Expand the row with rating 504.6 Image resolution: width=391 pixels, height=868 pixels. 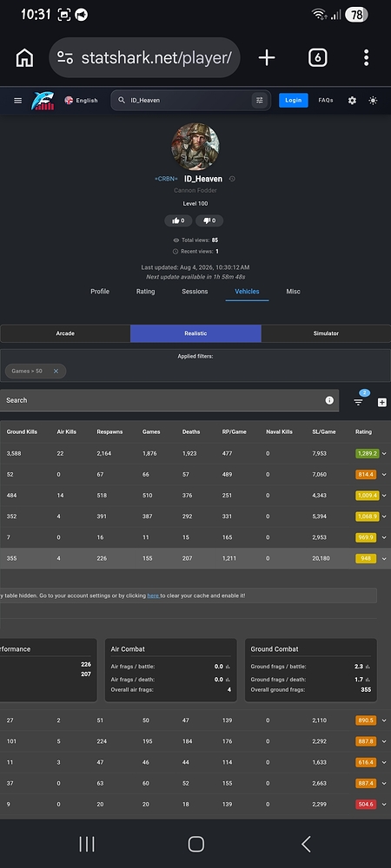tap(384, 805)
